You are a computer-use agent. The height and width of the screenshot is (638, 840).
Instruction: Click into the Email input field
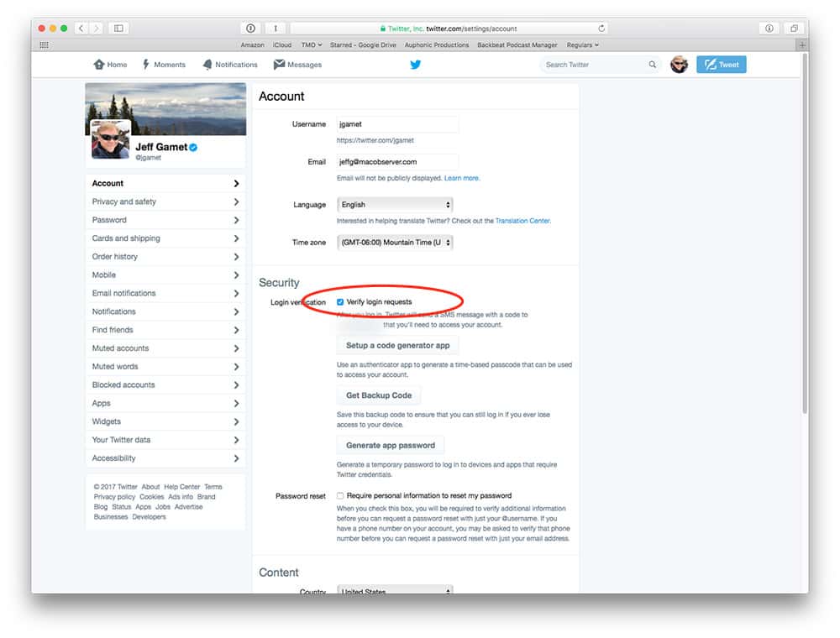[396, 161]
